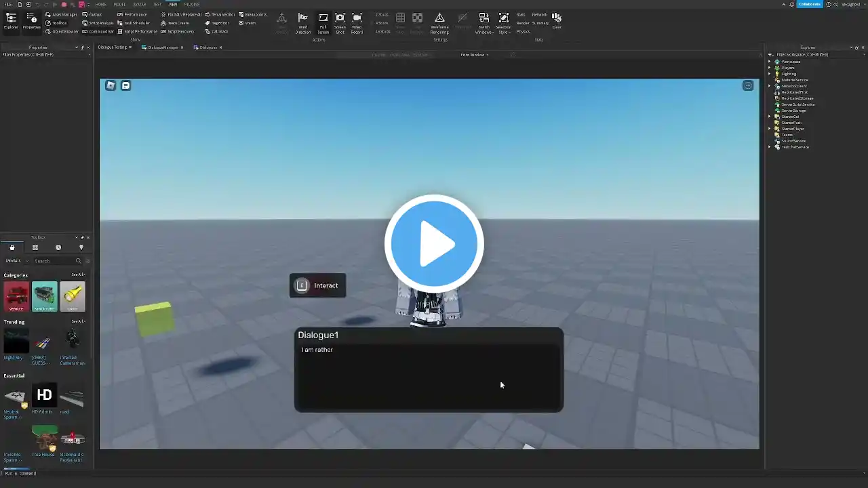Open the Switch Windows dropdown

pyautogui.click(x=484, y=23)
